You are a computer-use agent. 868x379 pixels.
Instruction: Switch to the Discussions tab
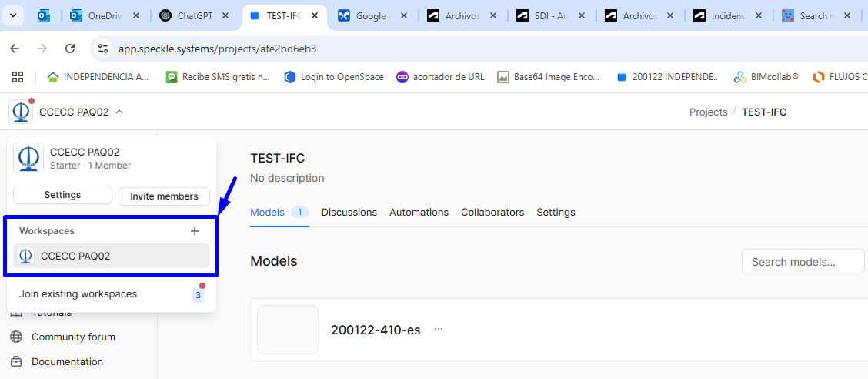tap(349, 212)
